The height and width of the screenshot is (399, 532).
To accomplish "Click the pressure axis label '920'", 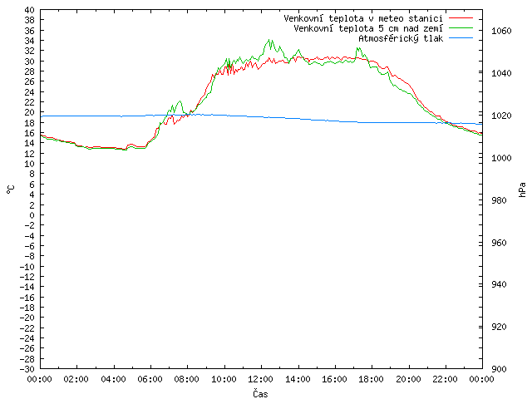I will 499,327.
